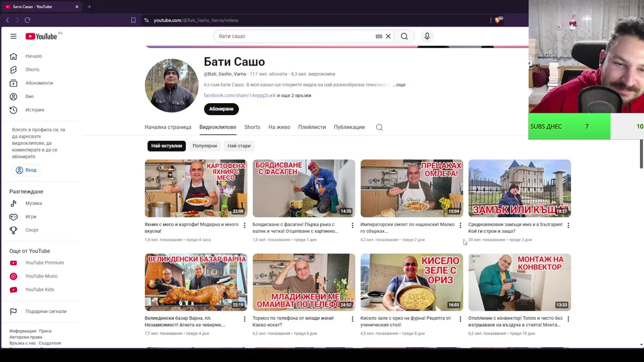Screen dimensions: 644x362
Task: Close the Бати Сашо browser tab
Action: (x=77, y=7)
